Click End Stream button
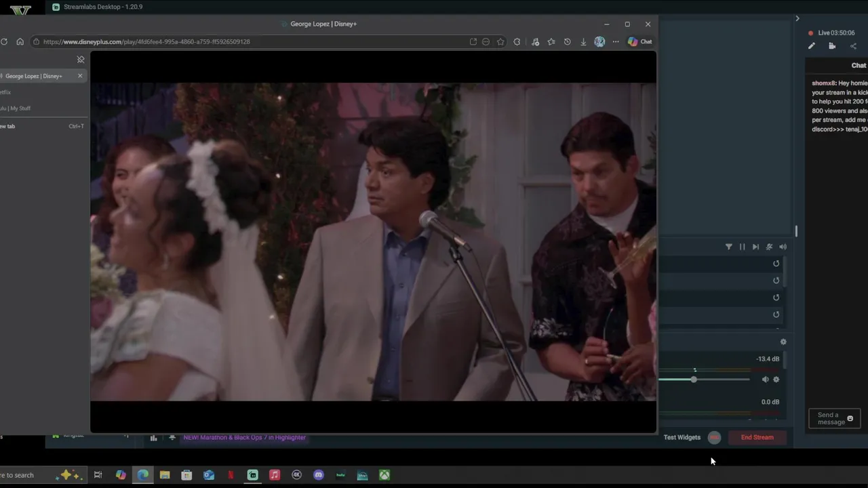This screenshot has width=868, height=488. [757, 437]
